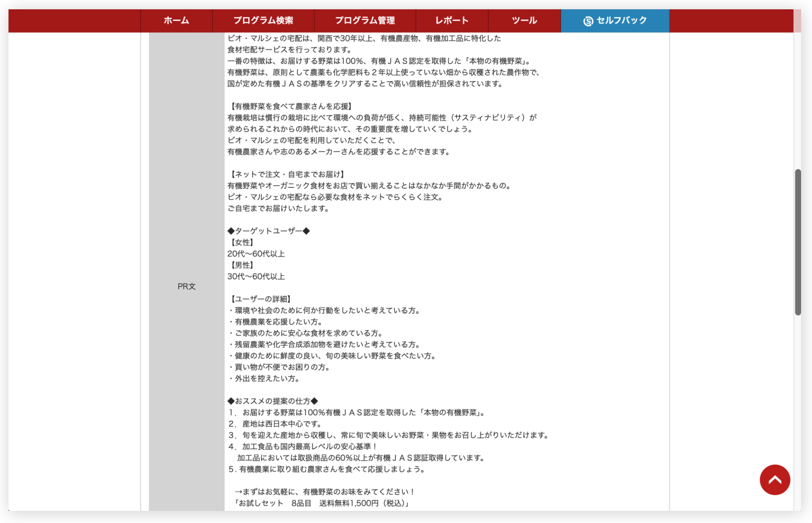812x523 pixels.
Task: Click the 【女性】 label text
Action: point(242,242)
